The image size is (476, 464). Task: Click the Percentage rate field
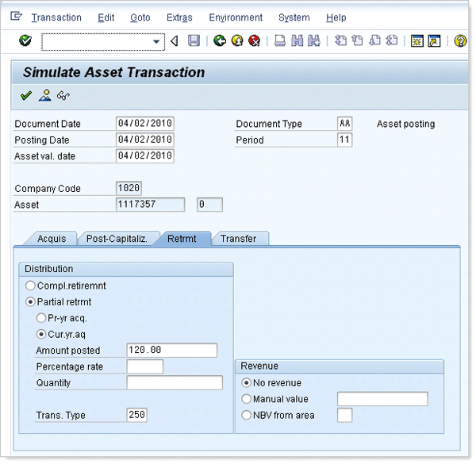pos(144,366)
